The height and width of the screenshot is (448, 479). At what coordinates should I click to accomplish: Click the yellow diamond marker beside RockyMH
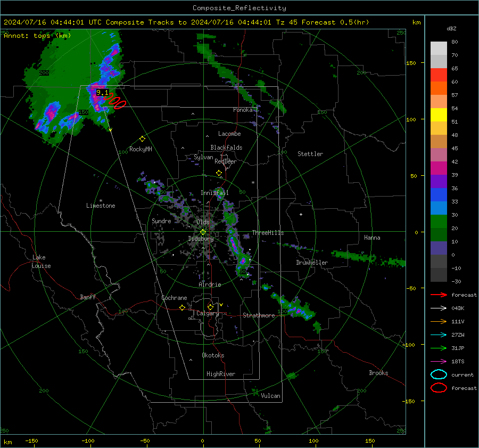142,139
